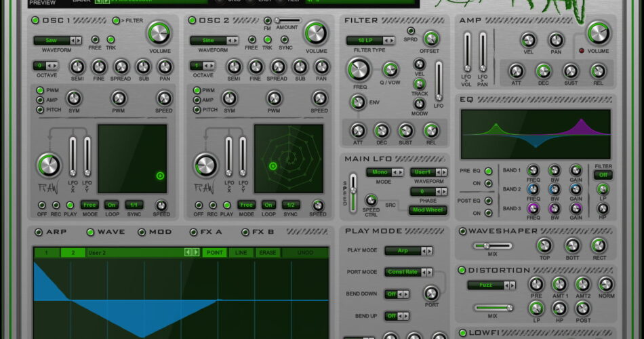644x339 pixels.
Task: Switch to the MOD tab
Action: coord(142,232)
